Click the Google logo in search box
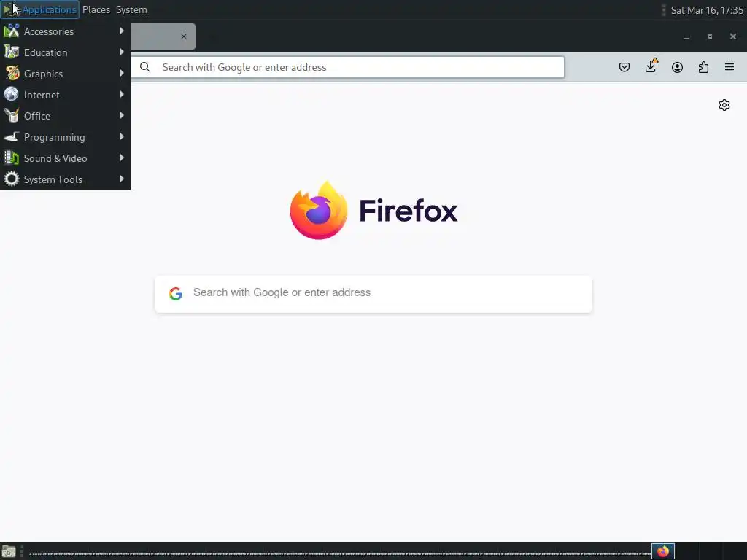Image resolution: width=747 pixels, height=560 pixels. pyautogui.click(x=176, y=293)
